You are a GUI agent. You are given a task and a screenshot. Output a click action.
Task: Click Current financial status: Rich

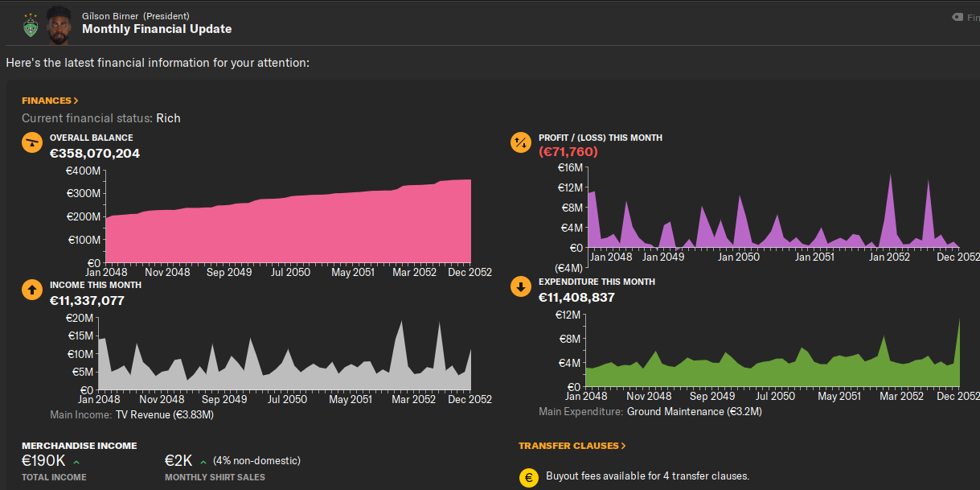(101, 118)
